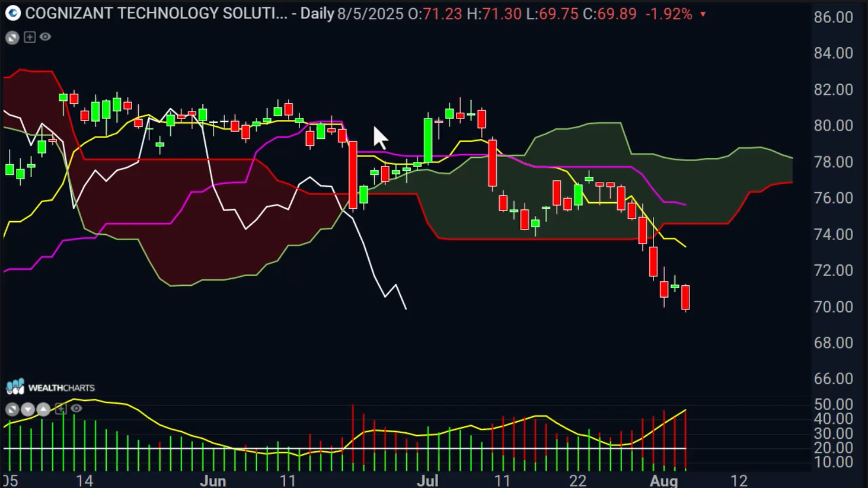
Task: Open the red dropdown arrow after -1.92%
Action: [703, 14]
